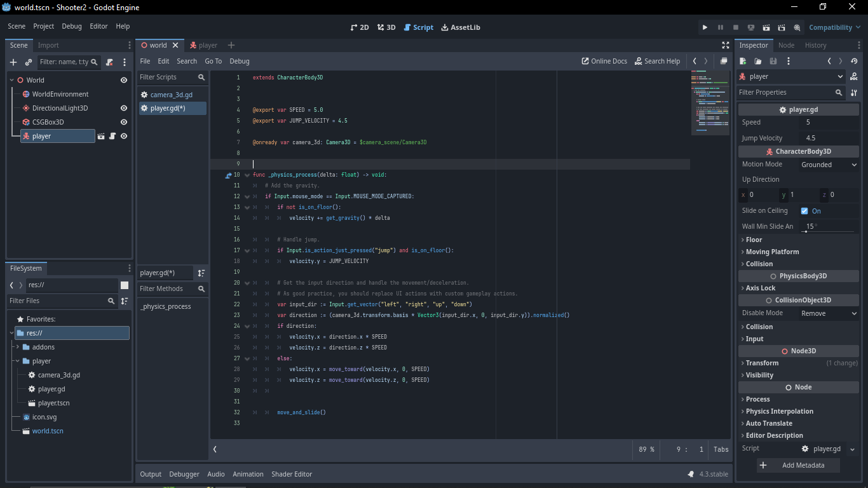Switch to the player scene tab
This screenshot has height=488, width=868.
[x=203, y=45]
